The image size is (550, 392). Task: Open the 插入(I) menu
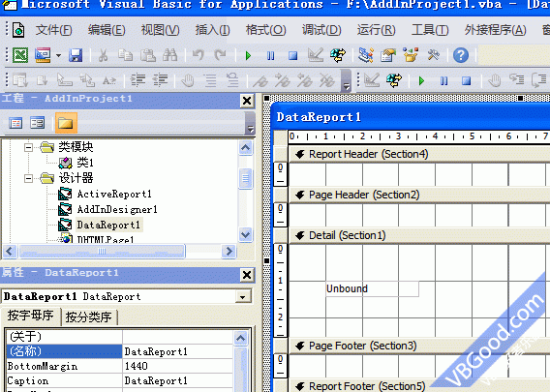coord(213,30)
